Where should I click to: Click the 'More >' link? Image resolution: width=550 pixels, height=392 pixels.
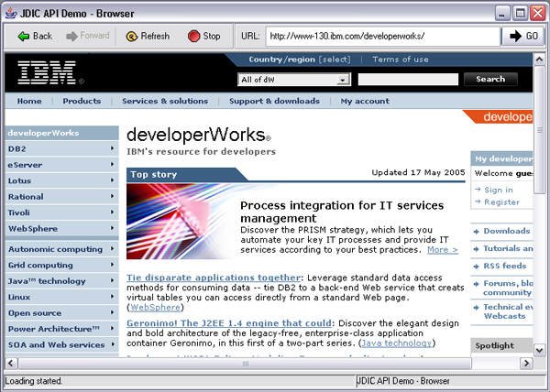pos(443,250)
